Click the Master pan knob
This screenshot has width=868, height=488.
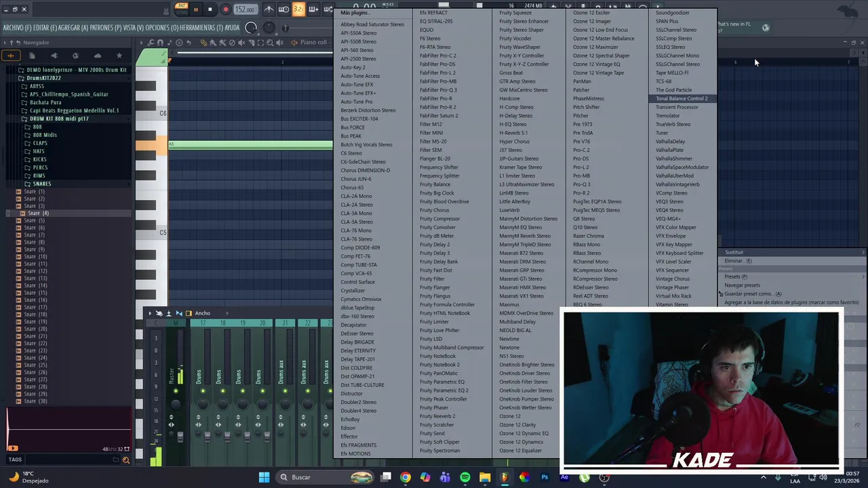(176, 405)
